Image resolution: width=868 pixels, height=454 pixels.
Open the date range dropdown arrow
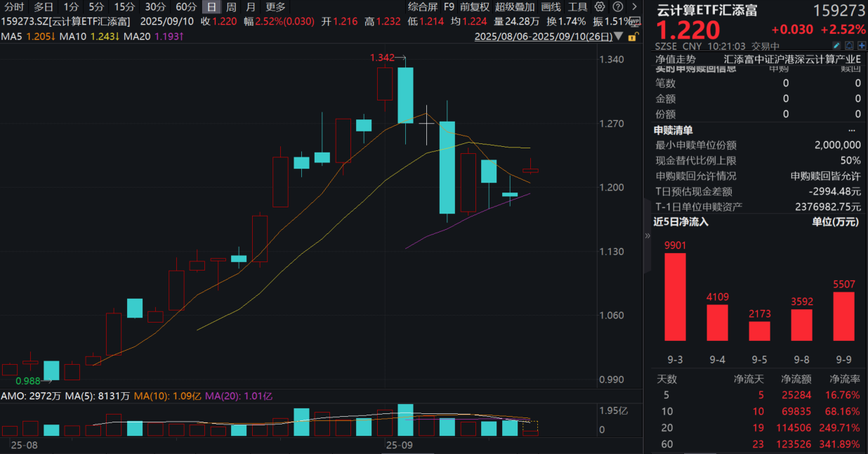coord(618,35)
